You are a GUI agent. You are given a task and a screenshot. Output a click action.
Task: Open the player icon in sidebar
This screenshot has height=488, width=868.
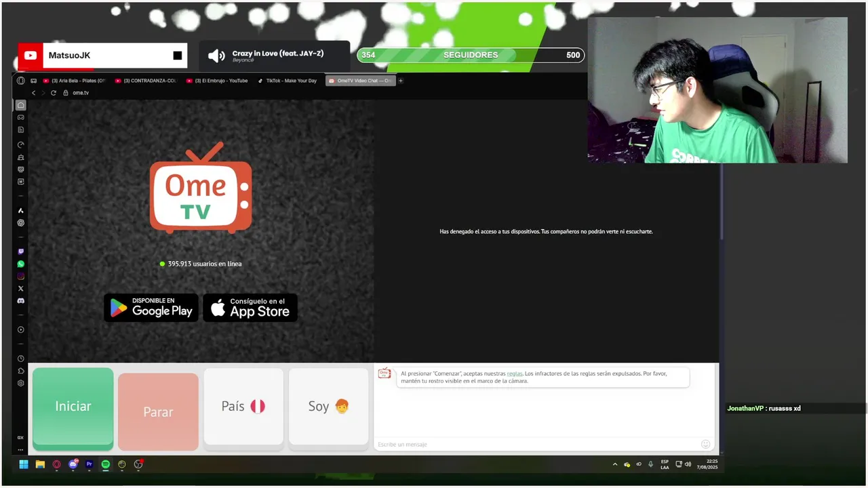(x=21, y=330)
